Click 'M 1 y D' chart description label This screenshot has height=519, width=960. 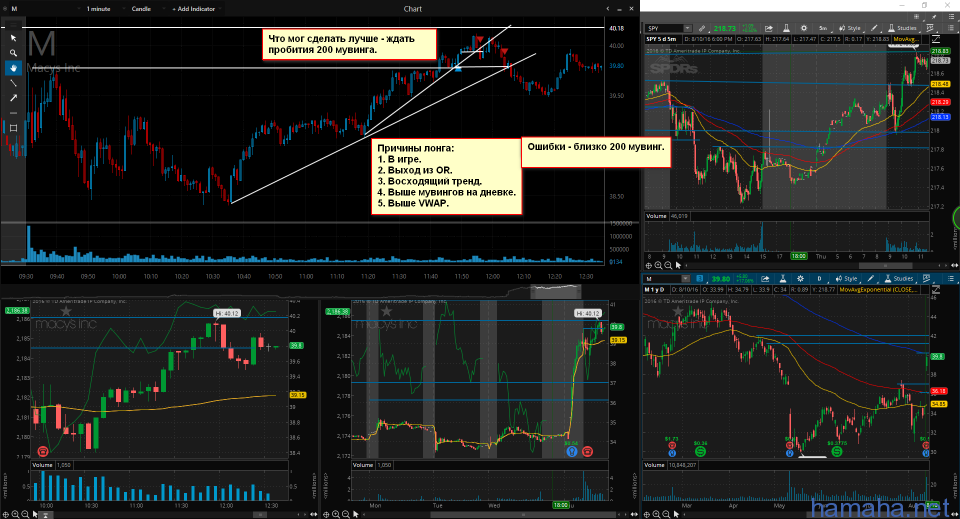(656, 289)
